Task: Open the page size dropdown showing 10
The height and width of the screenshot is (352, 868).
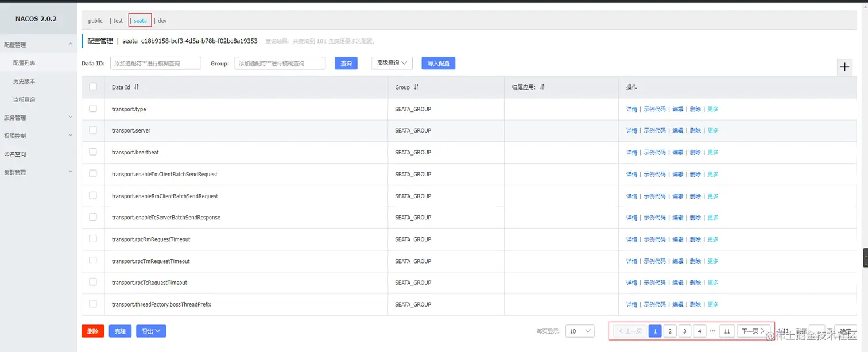Action: [x=580, y=331]
